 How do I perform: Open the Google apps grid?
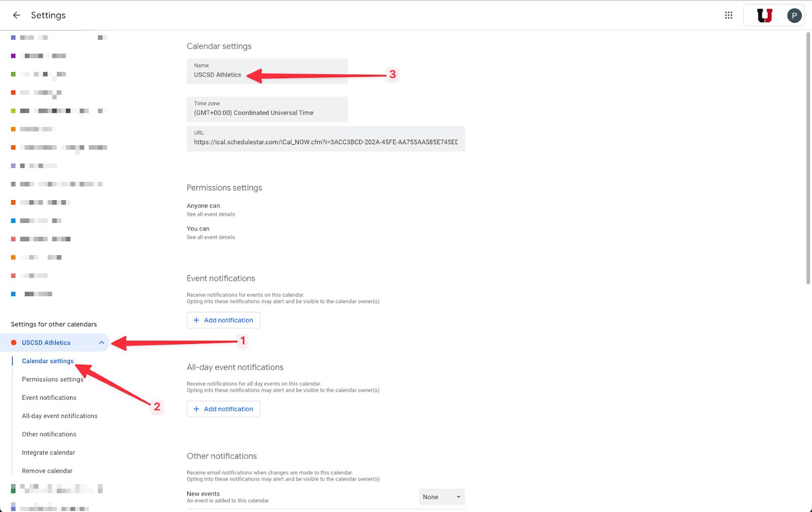pos(729,15)
